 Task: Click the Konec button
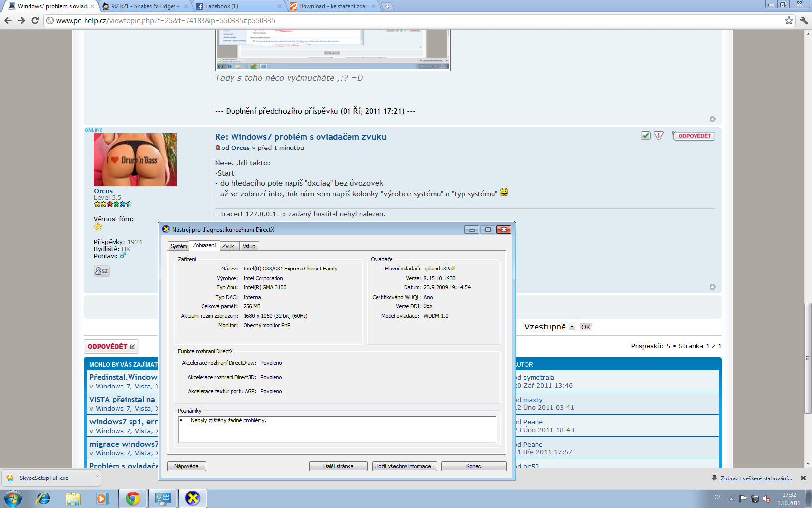[474, 466]
